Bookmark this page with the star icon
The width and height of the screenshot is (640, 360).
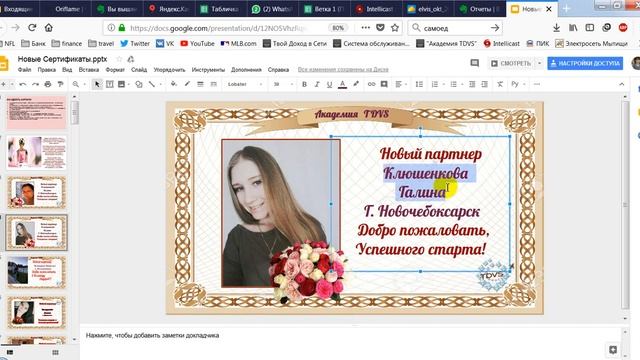point(395,28)
